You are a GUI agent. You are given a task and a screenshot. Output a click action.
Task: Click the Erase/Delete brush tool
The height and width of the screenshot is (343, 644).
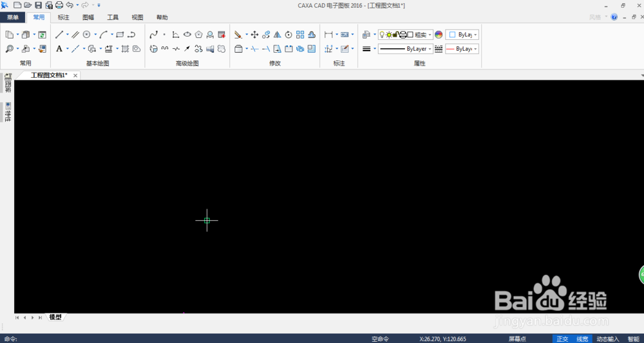coord(238,35)
